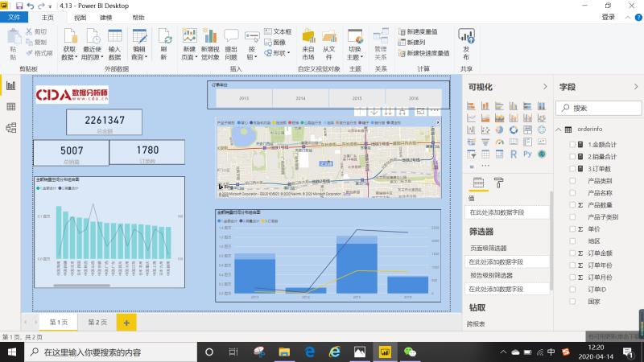Open the Model relationships view icon
Image resolution: width=644 pixels, height=362 pixels.
(11, 127)
